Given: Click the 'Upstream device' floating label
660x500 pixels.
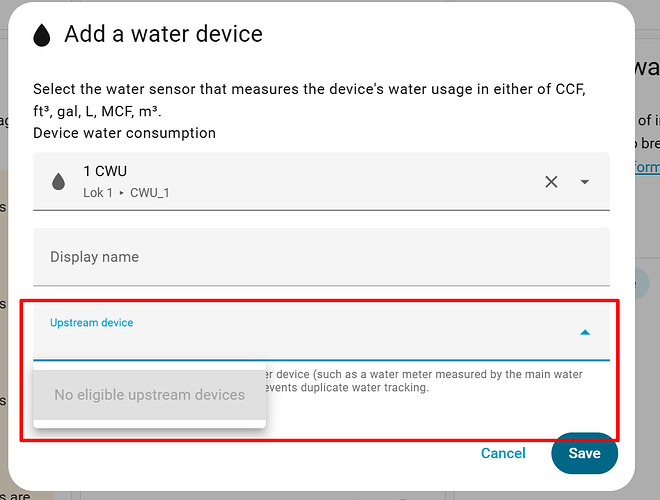Looking at the screenshot, I should 91,323.
